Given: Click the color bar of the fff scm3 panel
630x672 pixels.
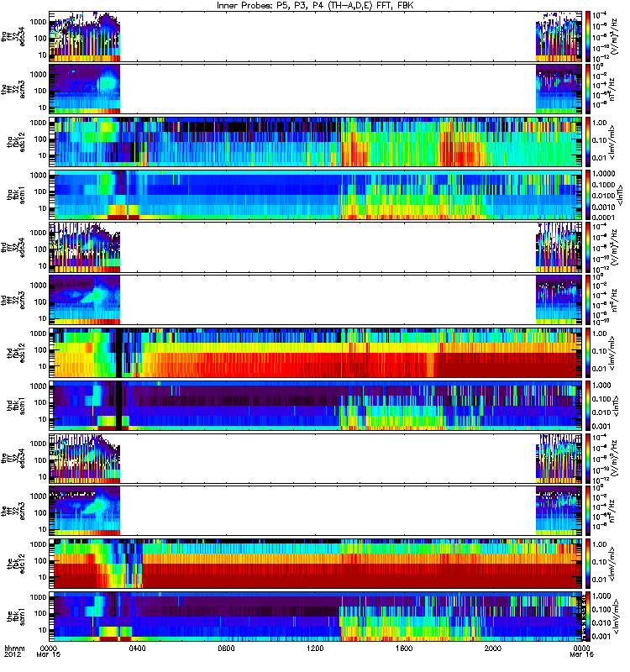Looking at the screenshot, I should (588, 511).
